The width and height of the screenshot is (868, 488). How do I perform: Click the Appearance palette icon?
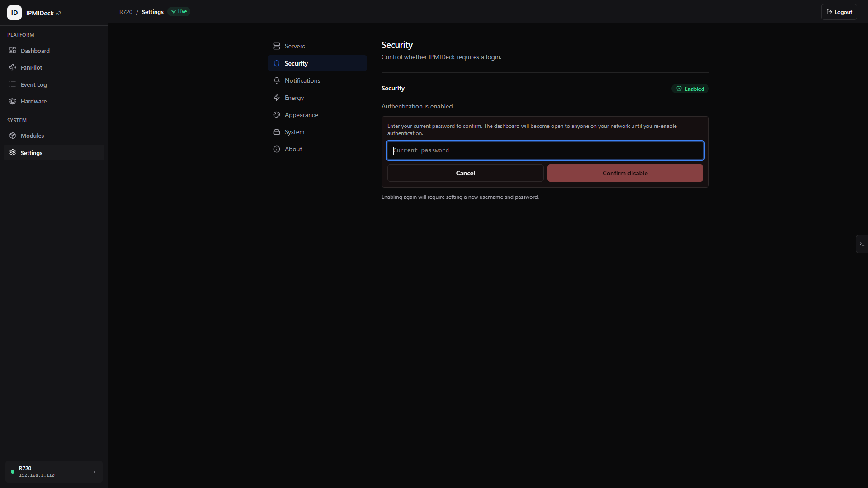tap(277, 115)
